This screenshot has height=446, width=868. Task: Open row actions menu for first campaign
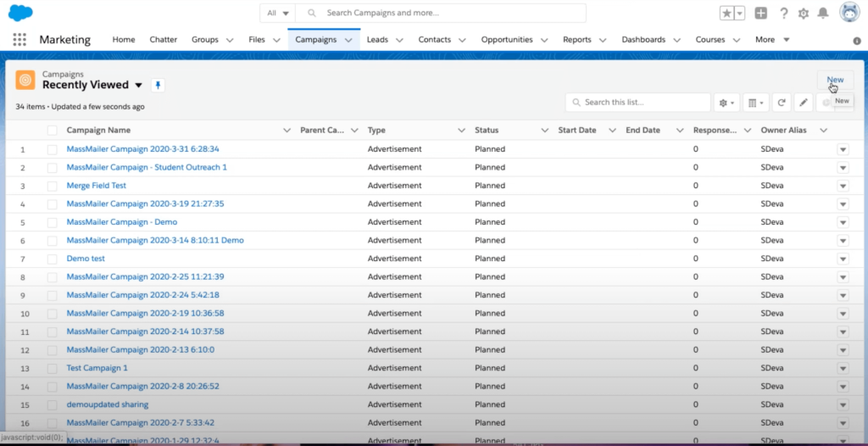click(843, 149)
